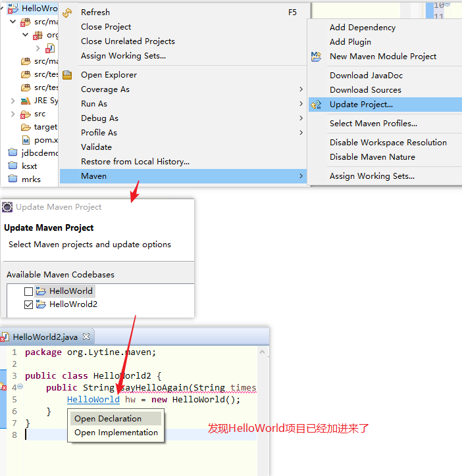Fold the method at line 4
462x476 pixels.
pos(20,387)
